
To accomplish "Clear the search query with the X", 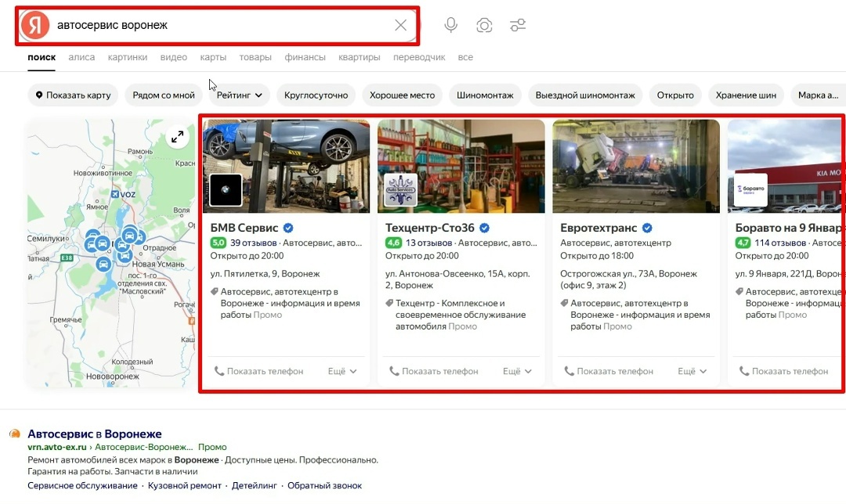I will click(400, 25).
